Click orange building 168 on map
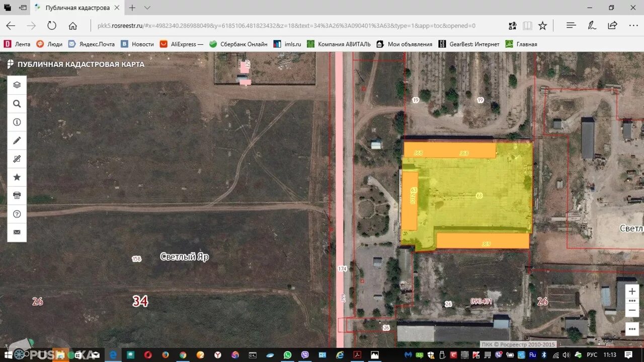The height and width of the screenshot is (362, 644). point(449,151)
